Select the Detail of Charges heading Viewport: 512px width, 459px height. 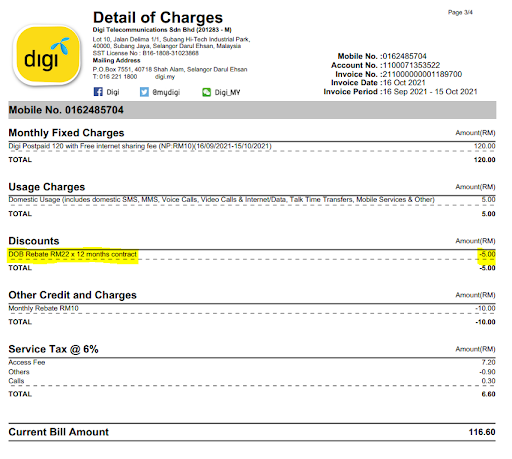pos(158,17)
